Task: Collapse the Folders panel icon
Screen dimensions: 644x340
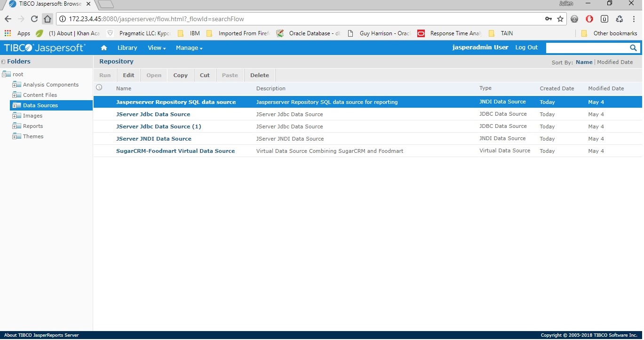Action: coord(3,62)
